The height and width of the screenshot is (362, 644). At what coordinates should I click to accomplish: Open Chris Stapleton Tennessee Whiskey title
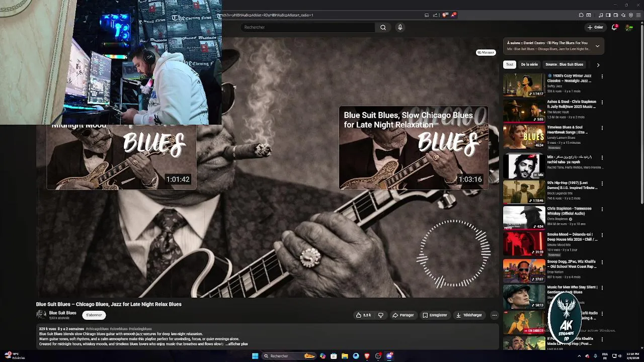pyautogui.click(x=569, y=211)
